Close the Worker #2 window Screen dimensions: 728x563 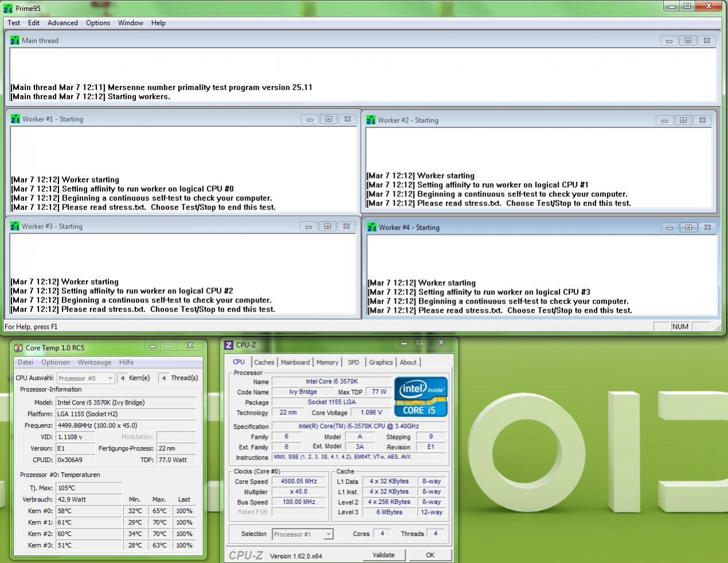point(702,121)
